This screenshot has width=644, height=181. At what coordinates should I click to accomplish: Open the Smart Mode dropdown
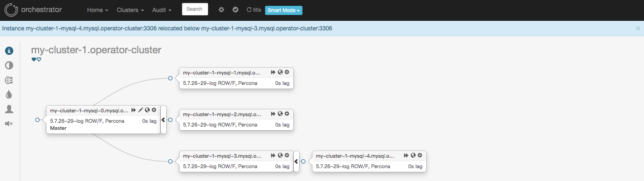coord(284,10)
